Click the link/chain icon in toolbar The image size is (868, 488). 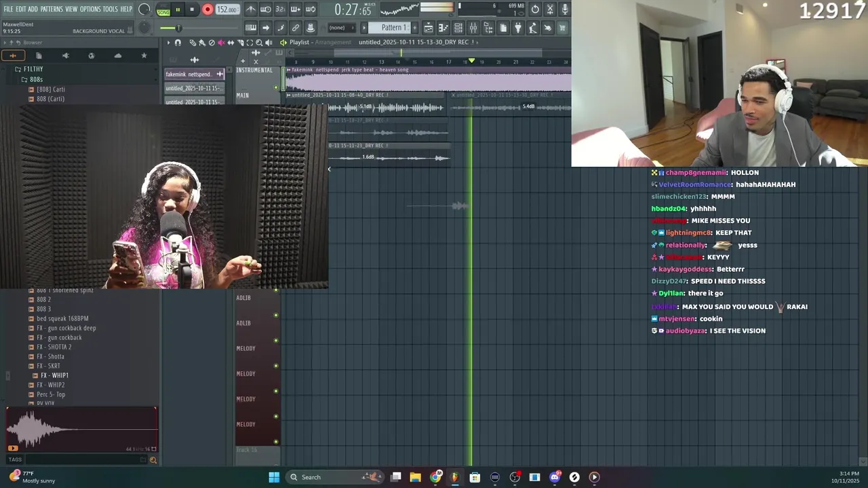tap(296, 28)
